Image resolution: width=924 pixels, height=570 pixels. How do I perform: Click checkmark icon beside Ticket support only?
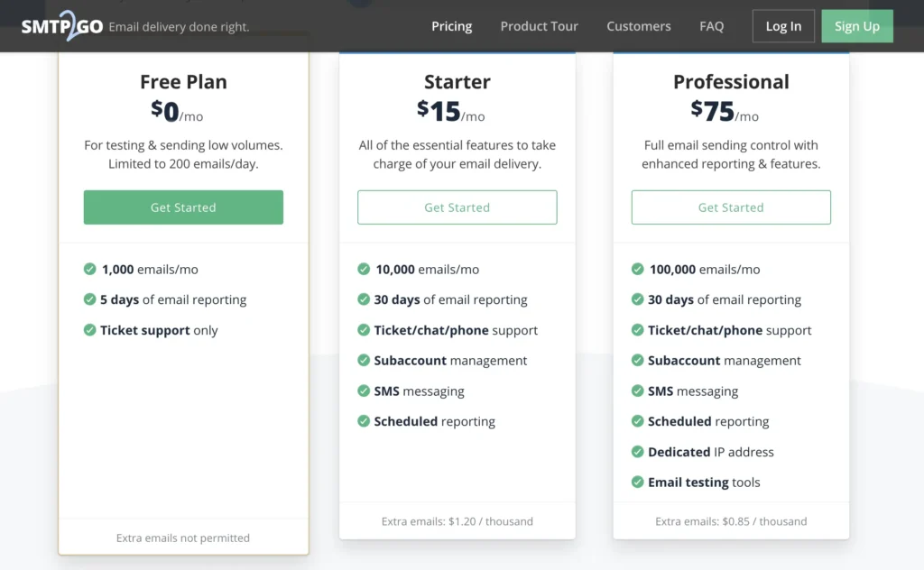90,330
